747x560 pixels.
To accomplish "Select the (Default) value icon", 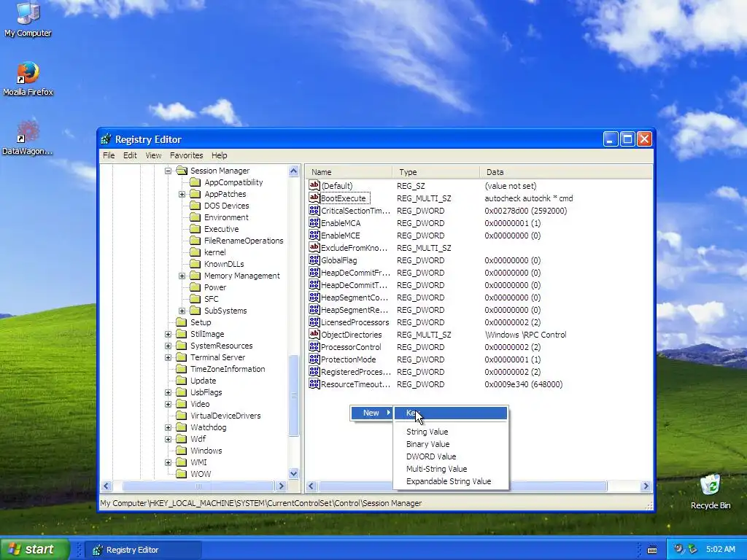I will point(314,186).
